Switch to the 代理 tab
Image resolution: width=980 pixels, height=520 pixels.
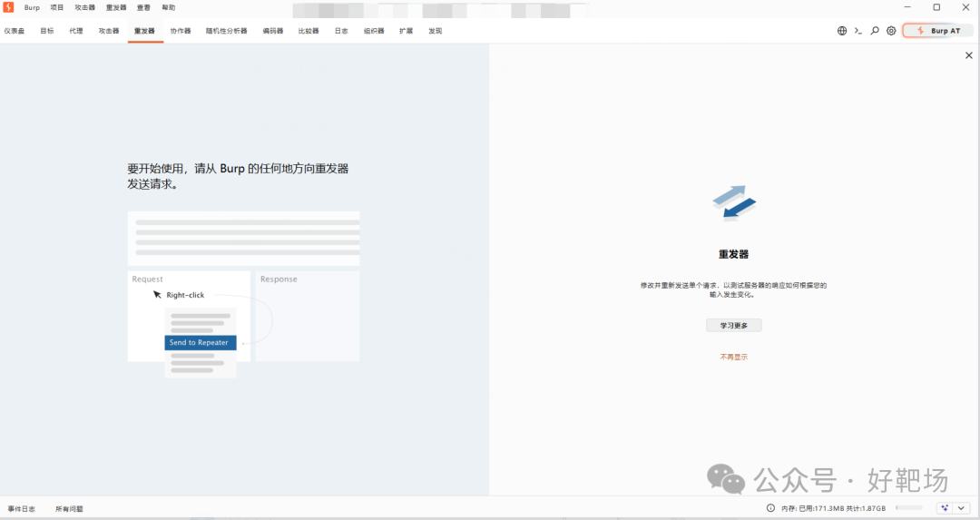click(76, 31)
